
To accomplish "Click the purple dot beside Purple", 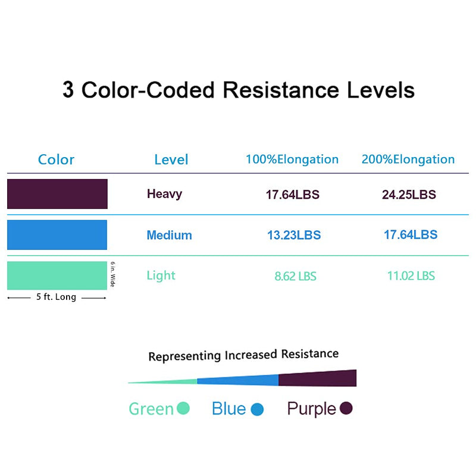I will 346,408.
